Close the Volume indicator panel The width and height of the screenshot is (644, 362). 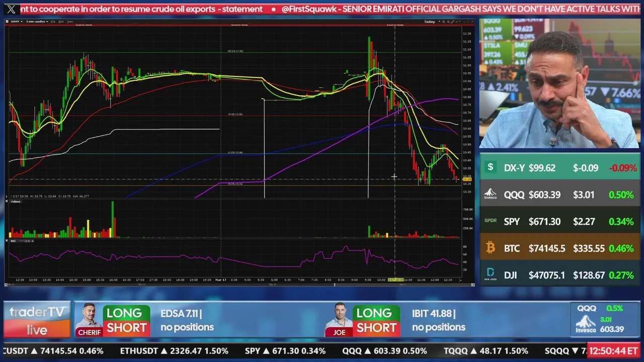pos(7,201)
